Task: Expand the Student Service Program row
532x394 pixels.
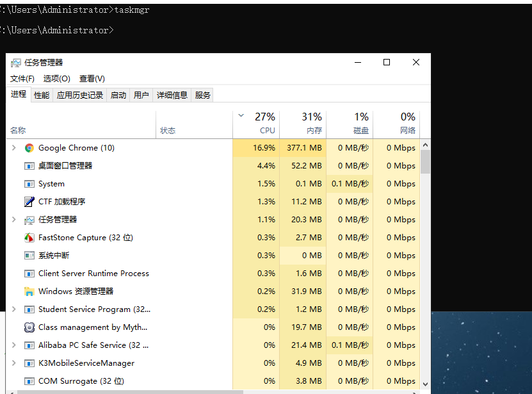Action: [x=13, y=309]
